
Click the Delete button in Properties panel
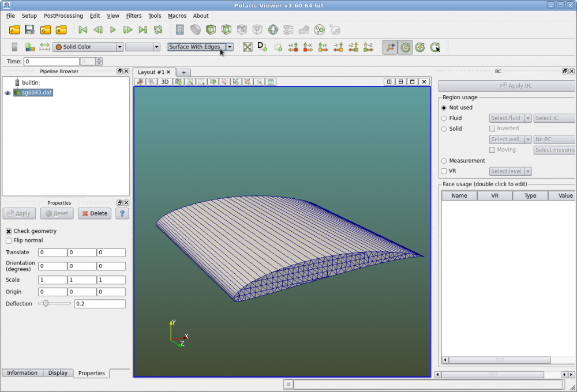click(x=94, y=213)
